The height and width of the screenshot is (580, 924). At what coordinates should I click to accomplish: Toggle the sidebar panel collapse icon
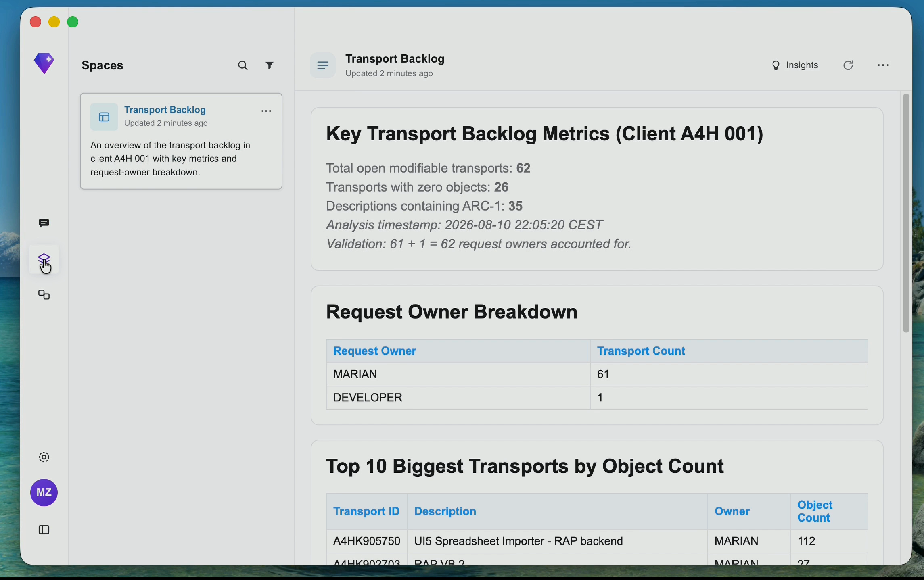click(44, 530)
